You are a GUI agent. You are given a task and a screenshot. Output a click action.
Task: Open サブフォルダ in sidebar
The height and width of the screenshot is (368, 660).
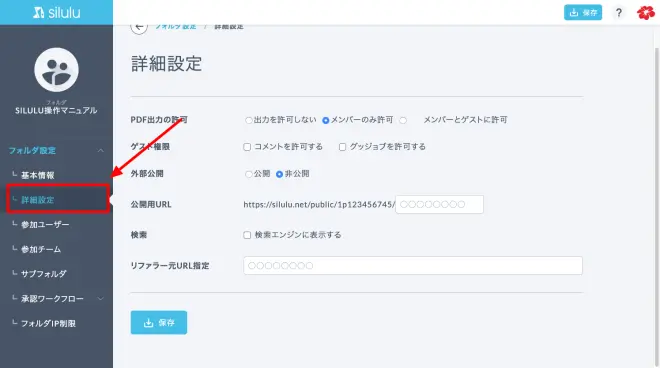(44, 274)
